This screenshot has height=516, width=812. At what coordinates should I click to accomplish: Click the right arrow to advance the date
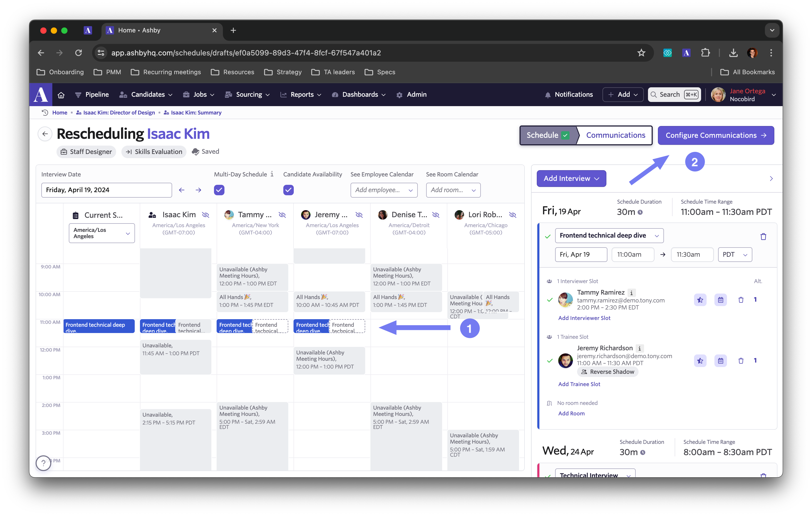point(198,190)
